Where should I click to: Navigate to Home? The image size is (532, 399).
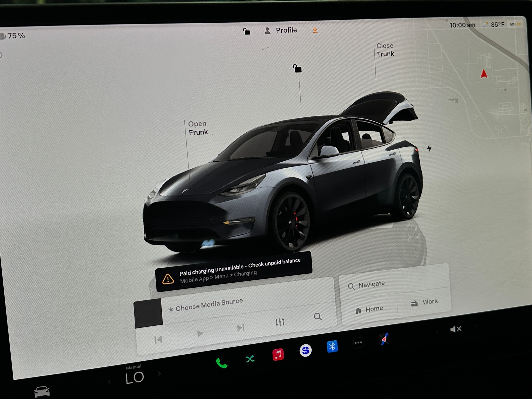coord(369,309)
